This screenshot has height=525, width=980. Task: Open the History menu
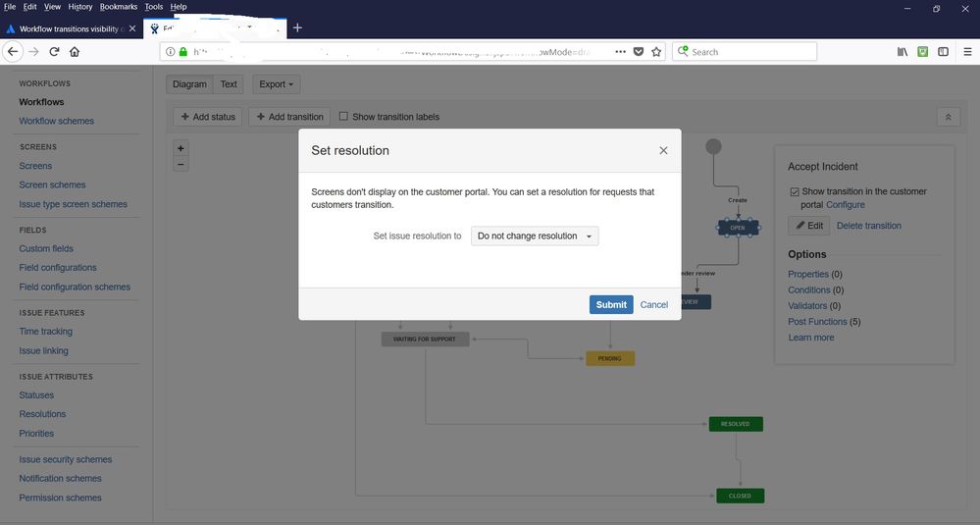point(80,6)
